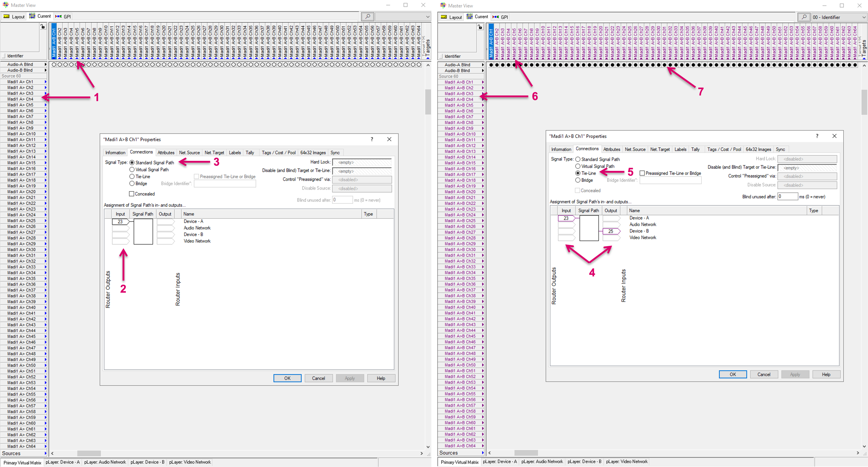Check the enabled Preassigned Tie-Line or Bridge checkbox

[x=642, y=173]
